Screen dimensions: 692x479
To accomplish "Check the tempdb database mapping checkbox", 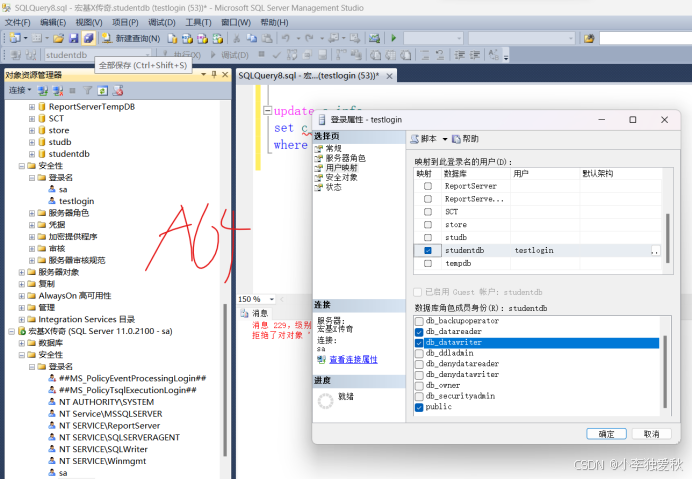I will 428,263.
